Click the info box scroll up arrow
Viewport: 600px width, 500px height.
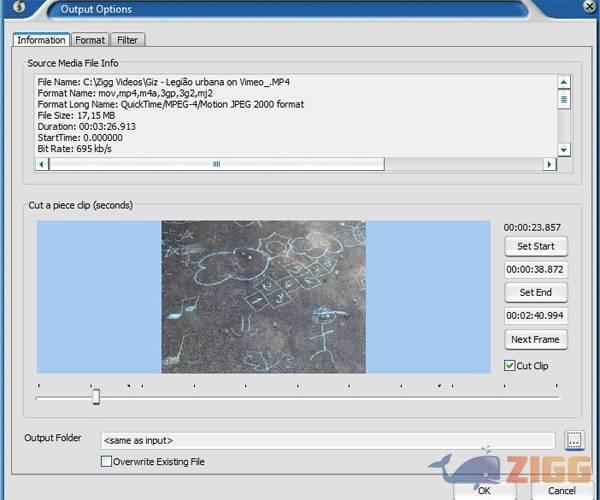coord(564,82)
